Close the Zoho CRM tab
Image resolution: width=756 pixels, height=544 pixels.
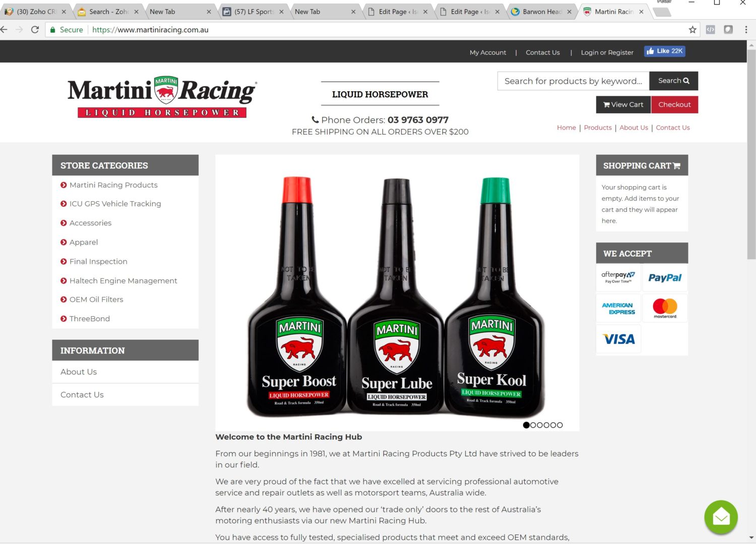coord(64,12)
